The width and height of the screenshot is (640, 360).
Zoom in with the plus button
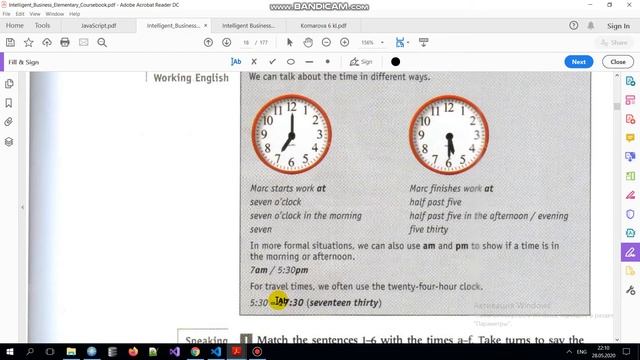click(344, 42)
